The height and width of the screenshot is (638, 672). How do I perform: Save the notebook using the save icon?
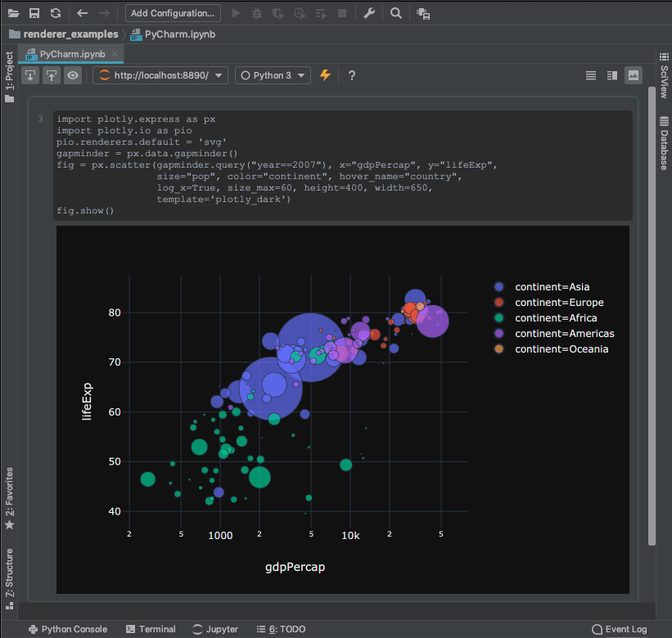(33, 13)
